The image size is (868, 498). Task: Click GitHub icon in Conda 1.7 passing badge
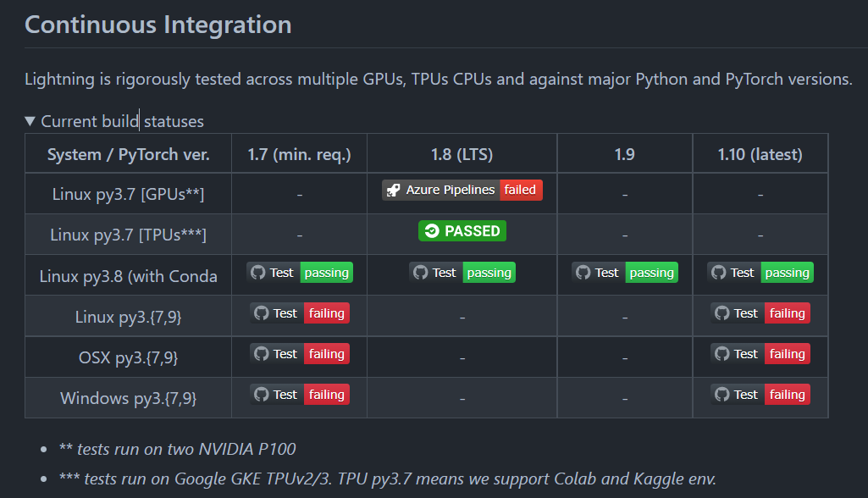coord(257,273)
